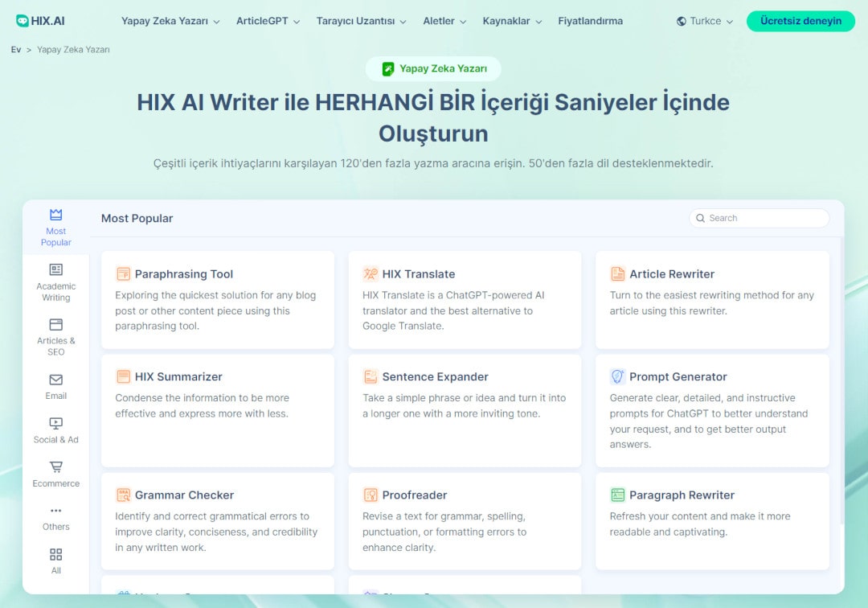This screenshot has height=608, width=868.
Task: Go to the Ev breadcrumb link
Action: 16,50
